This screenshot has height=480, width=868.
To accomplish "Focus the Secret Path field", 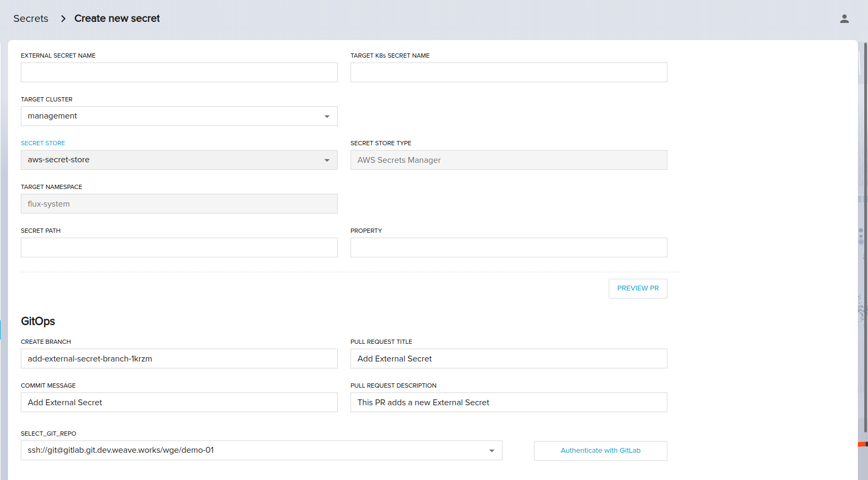I will coord(179,248).
